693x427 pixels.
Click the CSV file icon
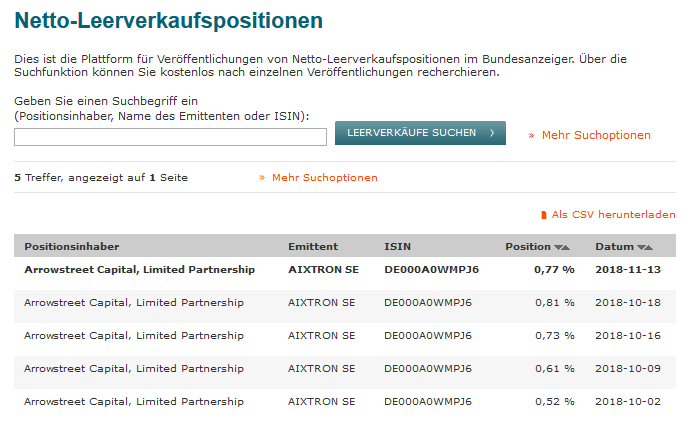[x=544, y=215]
